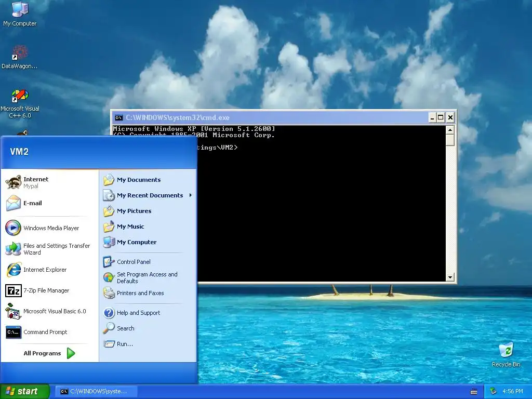Image resolution: width=532 pixels, height=399 pixels.
Task: Expand All Programs menu
Action: click(49, 353)
